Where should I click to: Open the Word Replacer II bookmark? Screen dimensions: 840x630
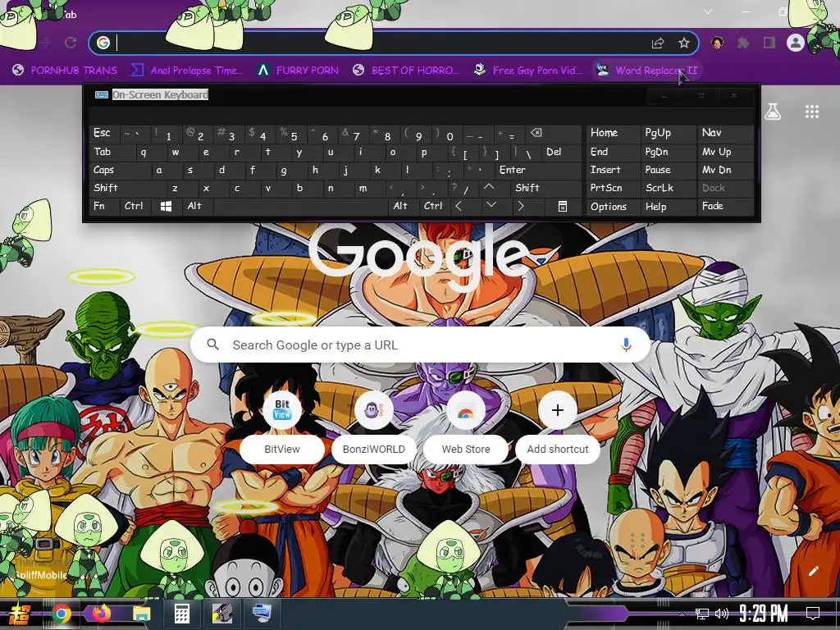pyautogui.click(x=648, y=71)
